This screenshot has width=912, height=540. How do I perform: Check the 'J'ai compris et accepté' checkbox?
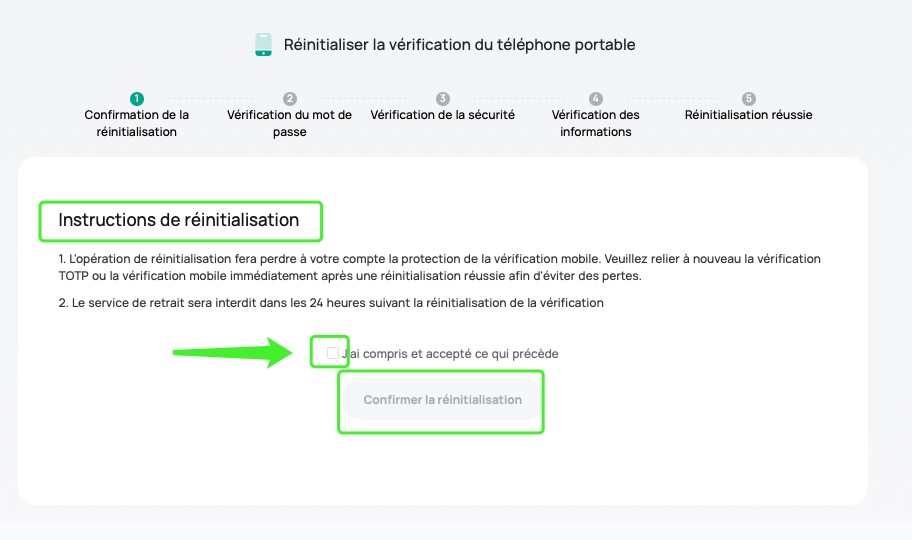333,353
